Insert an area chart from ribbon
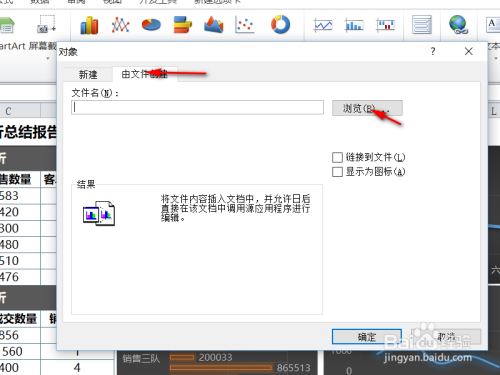The image size is (500, 375). pos(214,25)
